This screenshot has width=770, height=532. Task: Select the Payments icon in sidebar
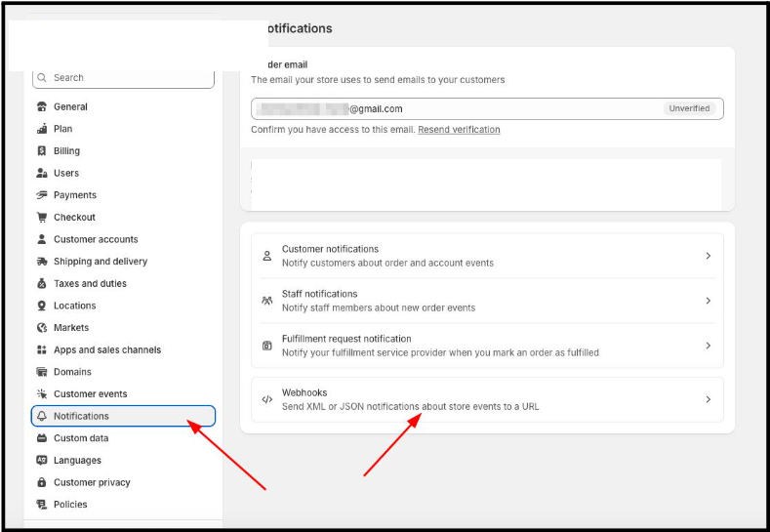(x=41, y=195)
